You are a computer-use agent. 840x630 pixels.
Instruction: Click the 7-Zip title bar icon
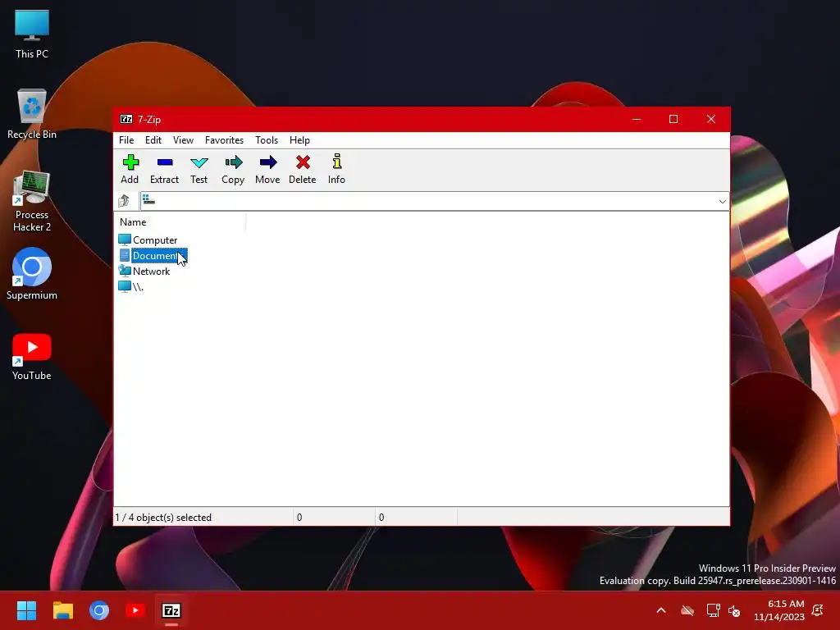click(x=126, y=120)
